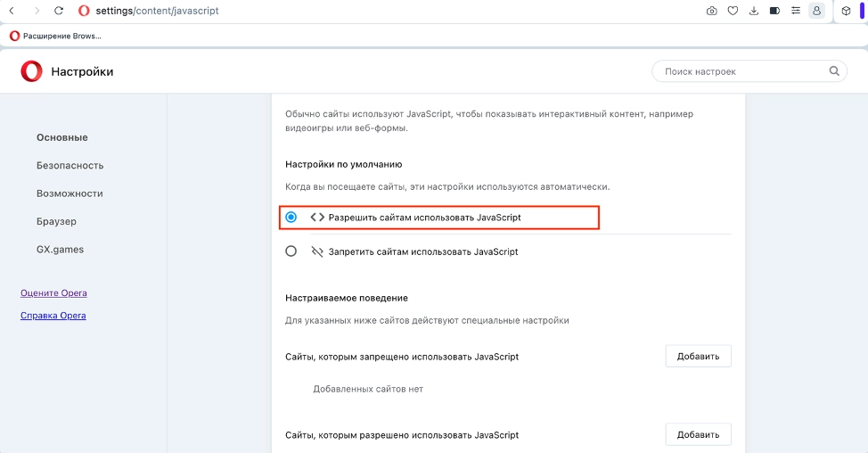Open the Основные settings section
Image resolution: width=868 pixels, height=453 pixels.
pyautogui.click(x=61, y=137)
